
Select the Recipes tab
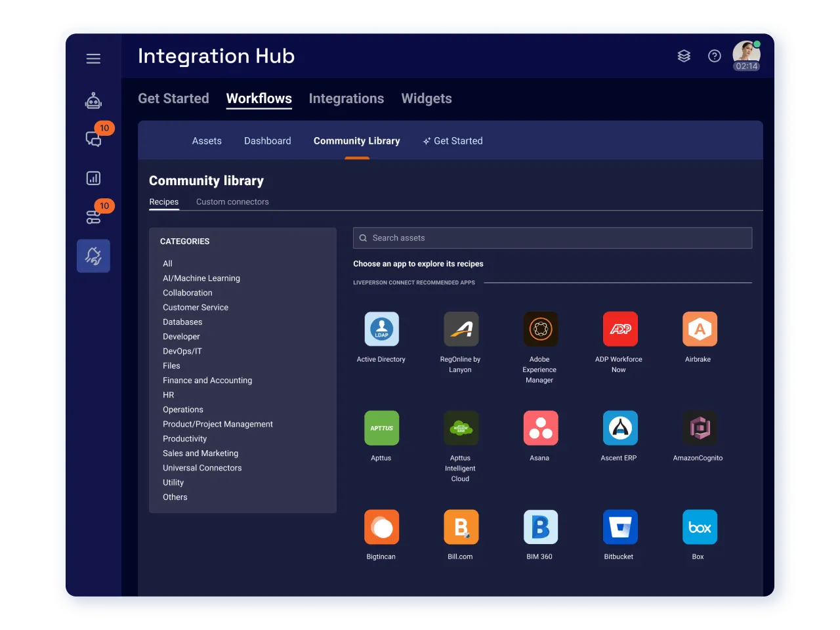coord(164,202)
